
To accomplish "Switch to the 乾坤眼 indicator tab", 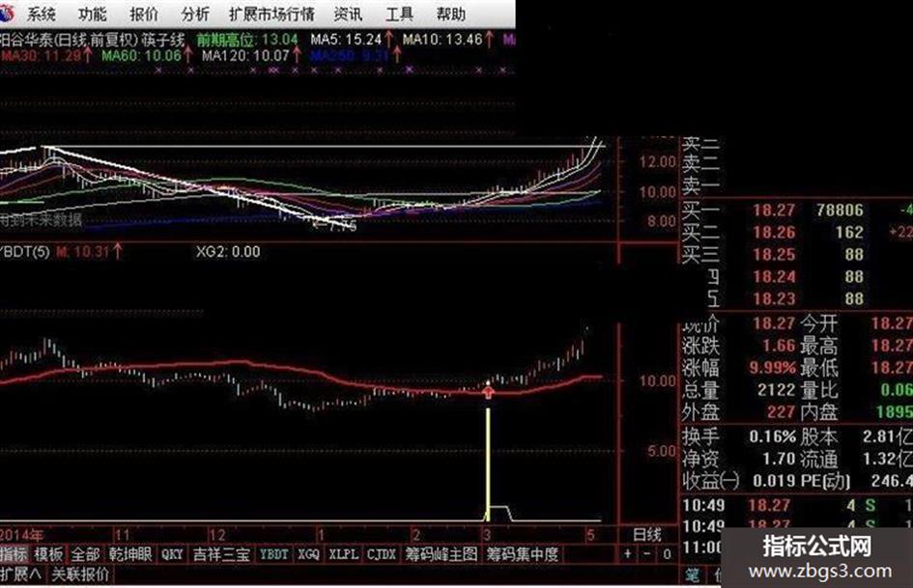I will pyautogui.click(x=130, y=553).
